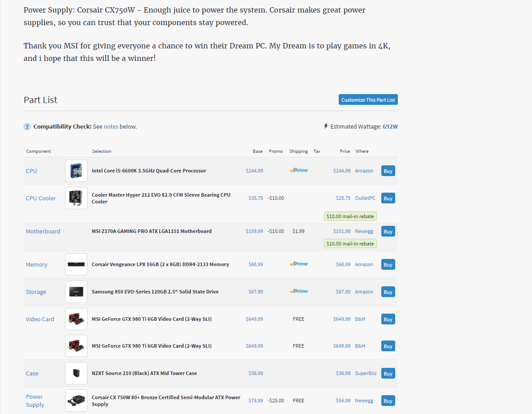Open the Newegg link in the Power Supply row
The image size is (532, 414).
coord(364,401)
